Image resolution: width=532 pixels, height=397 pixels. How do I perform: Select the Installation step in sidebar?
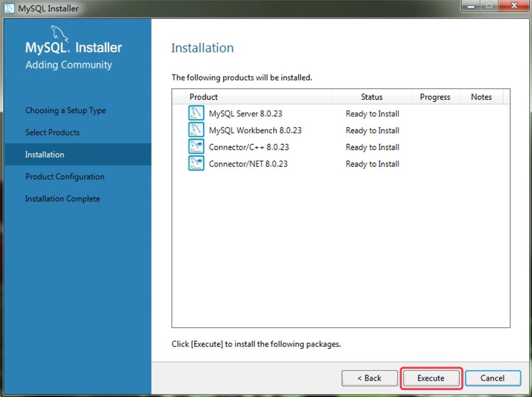(78, 154)
